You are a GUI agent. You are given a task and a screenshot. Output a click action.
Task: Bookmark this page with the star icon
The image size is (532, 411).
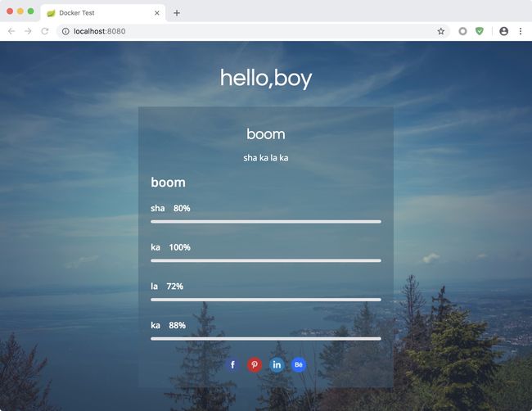(440, 31)
